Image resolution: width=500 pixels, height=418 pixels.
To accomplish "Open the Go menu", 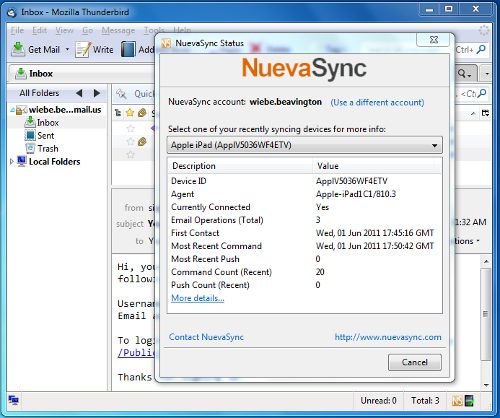I will 88,30.
